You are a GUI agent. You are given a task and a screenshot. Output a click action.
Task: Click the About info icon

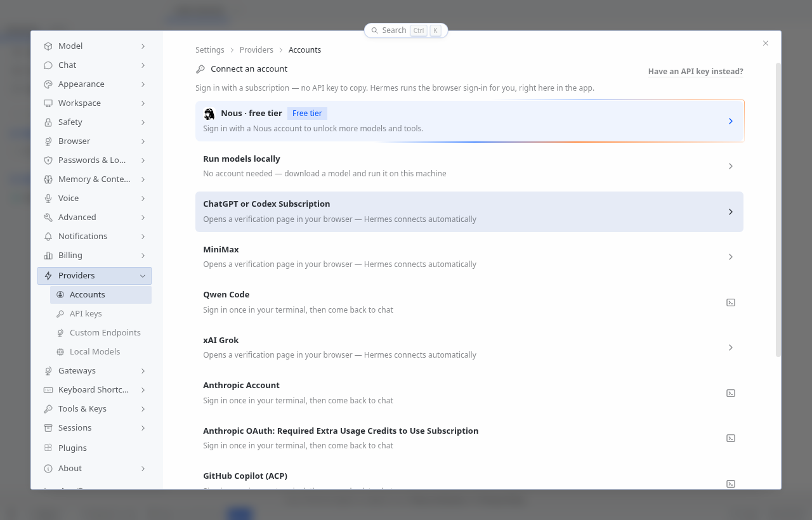click(x=48, y=469)
